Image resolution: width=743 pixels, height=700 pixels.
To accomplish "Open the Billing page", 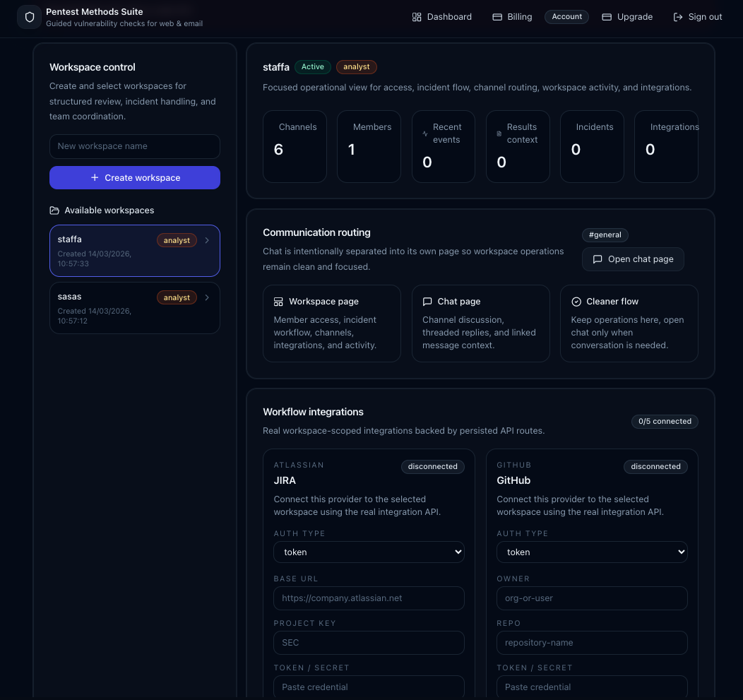I will [x=512, y=17].
